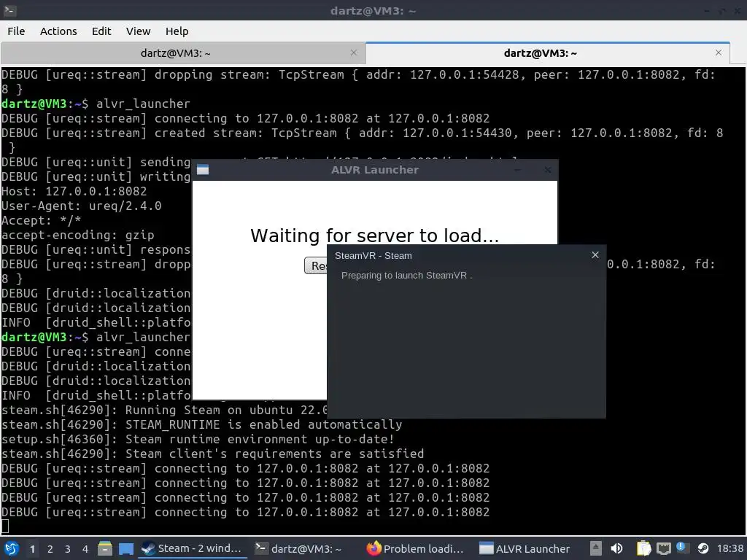Close the active second terminal tab
The image size is (747, 560).
pyautogui.click(x=719, y=52)
